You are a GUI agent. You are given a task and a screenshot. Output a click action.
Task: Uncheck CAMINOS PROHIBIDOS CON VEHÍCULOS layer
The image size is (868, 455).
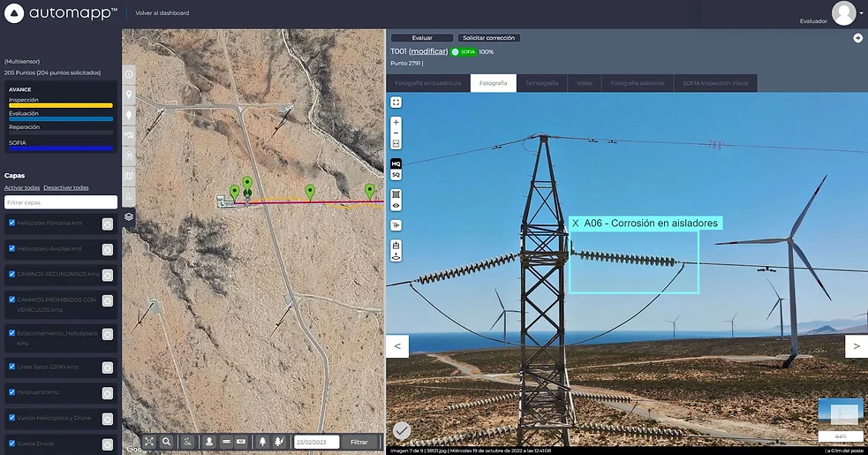tap(11, 300)
